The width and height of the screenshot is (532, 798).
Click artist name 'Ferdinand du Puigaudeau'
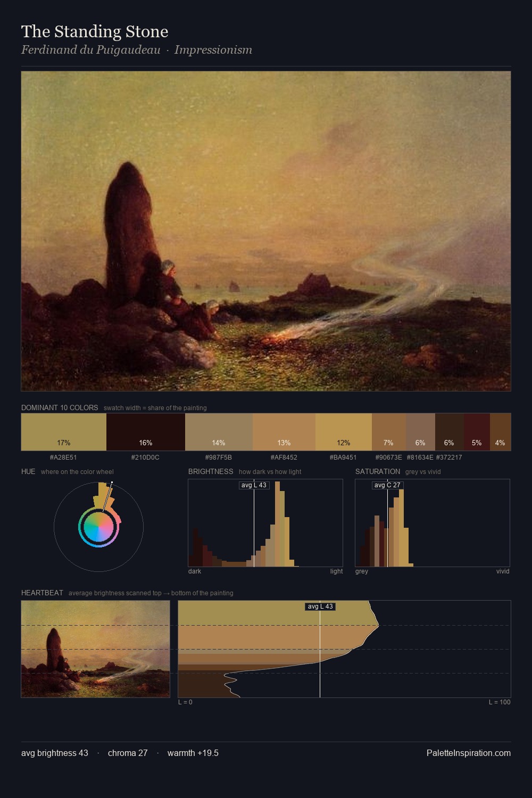(91, 50)
